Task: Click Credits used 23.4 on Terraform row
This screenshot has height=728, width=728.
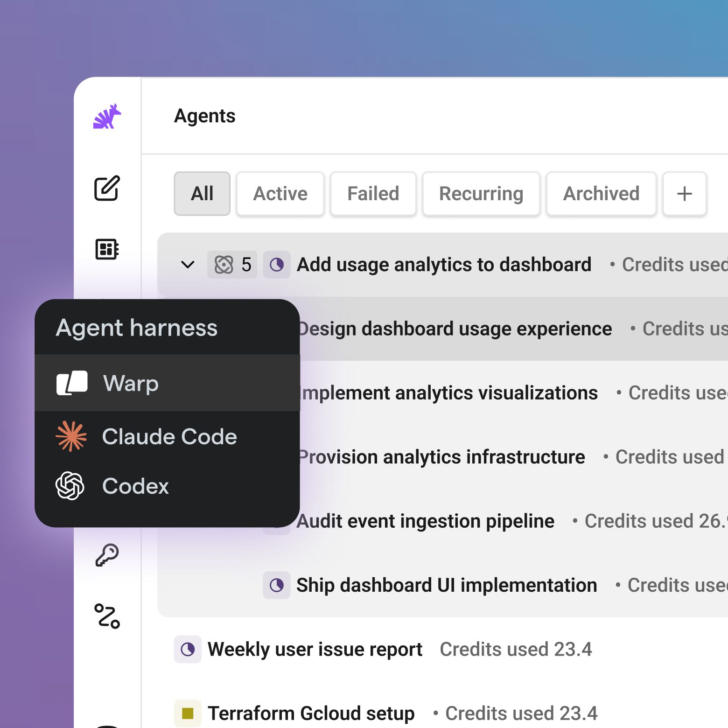Action: pos(521,713)
